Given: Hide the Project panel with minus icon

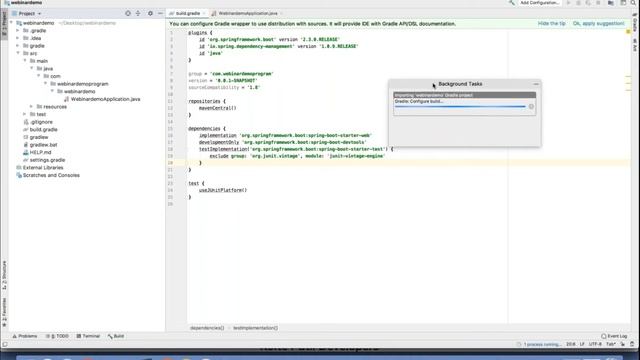Looking at the screenshot, I should point(160,13).
